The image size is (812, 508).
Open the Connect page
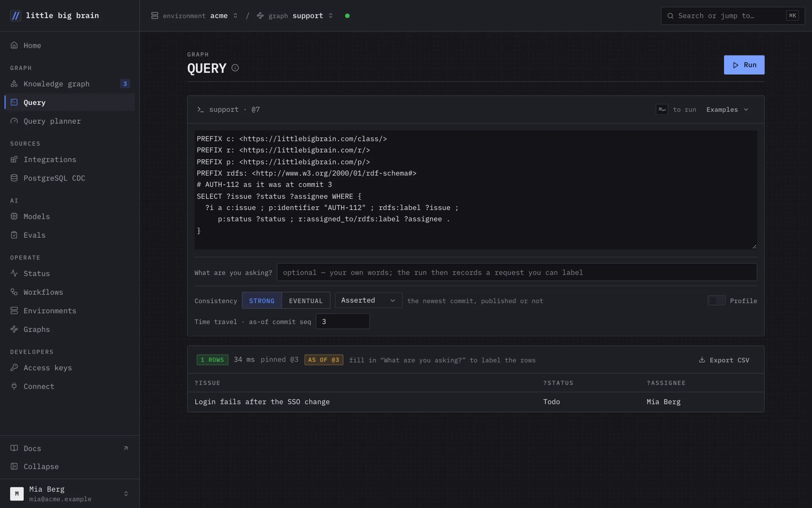pos(70,386)
